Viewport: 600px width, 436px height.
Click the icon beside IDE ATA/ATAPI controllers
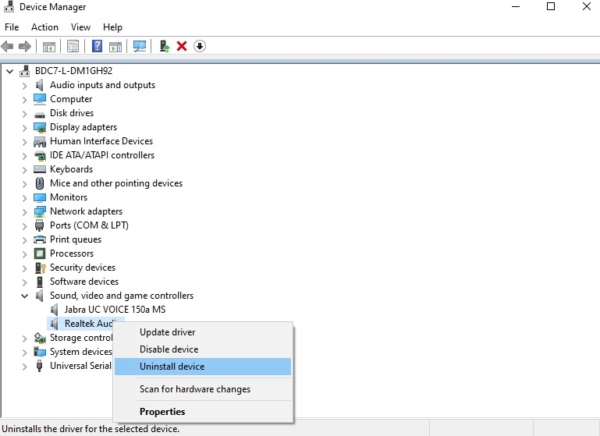[x=39, y=155]
